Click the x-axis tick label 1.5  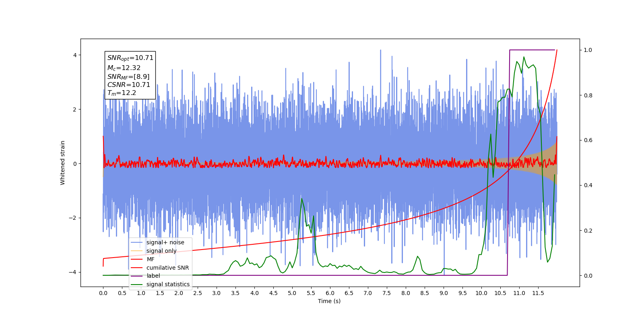coord(160,293)
